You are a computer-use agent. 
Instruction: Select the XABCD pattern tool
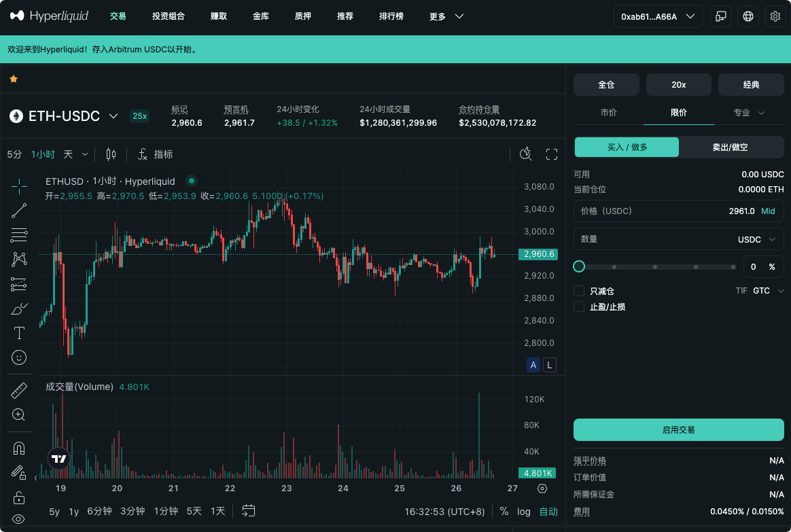pyautogui.click(x=18, y=260)
